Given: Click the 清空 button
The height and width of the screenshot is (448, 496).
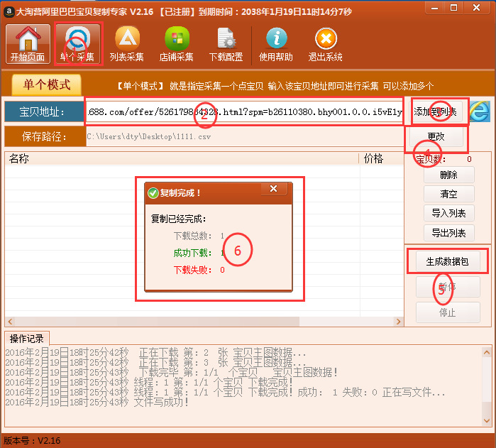Looking at the screenshot, I should [x=449, y=194].
